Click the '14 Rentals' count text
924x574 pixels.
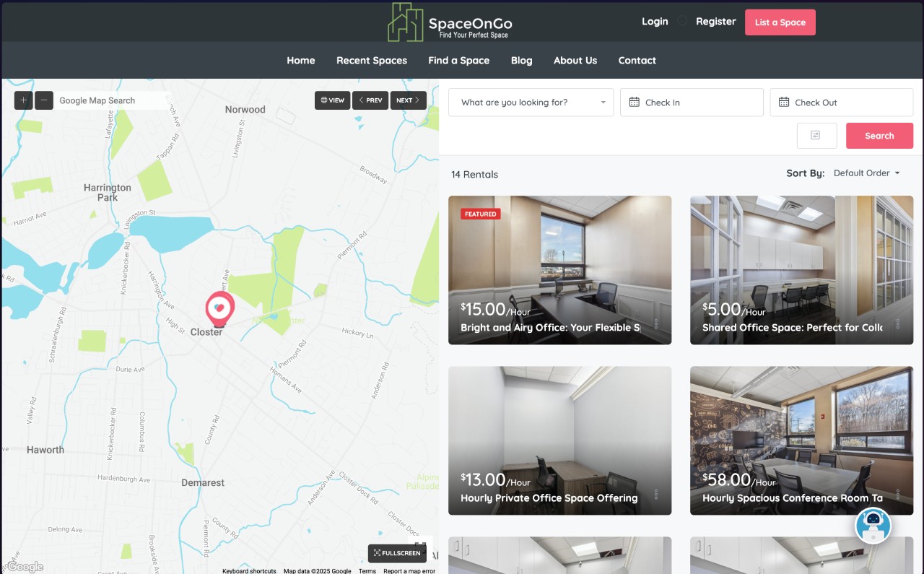(x=474, y=175)
